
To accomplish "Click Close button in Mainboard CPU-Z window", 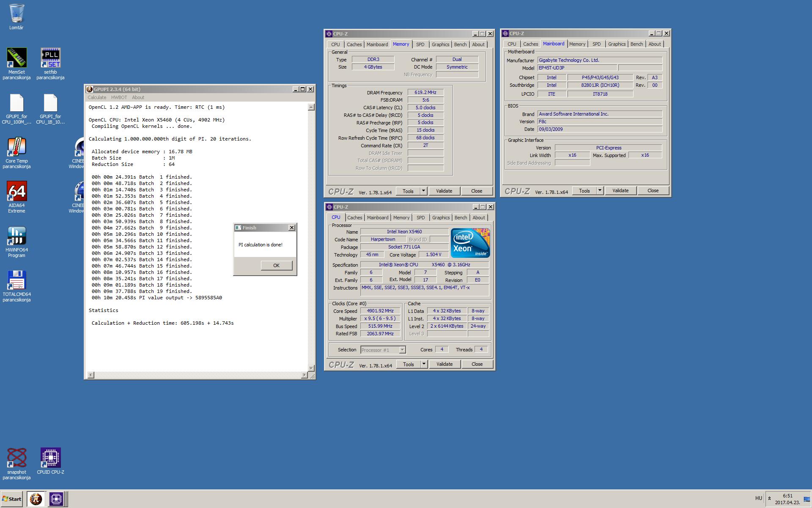I will (653, 190).
